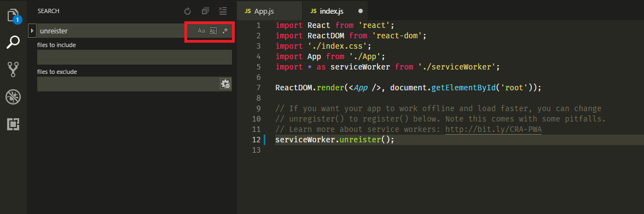
Task: Toggle exclude settings and ignore files
Action: tap(225, 84)
